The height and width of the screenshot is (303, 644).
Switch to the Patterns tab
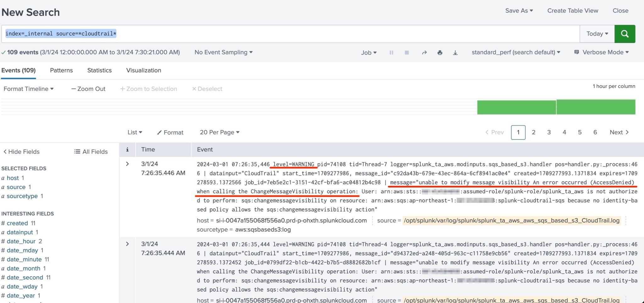pos(61,70)
